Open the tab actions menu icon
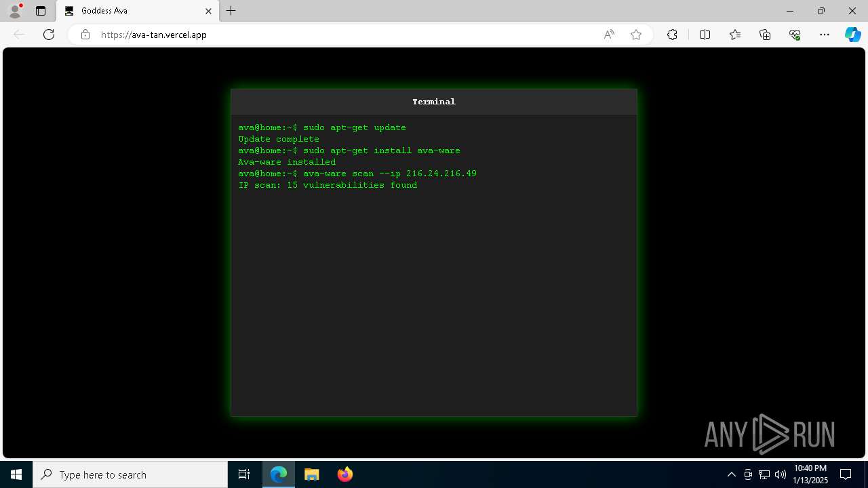 click(41, 11)
